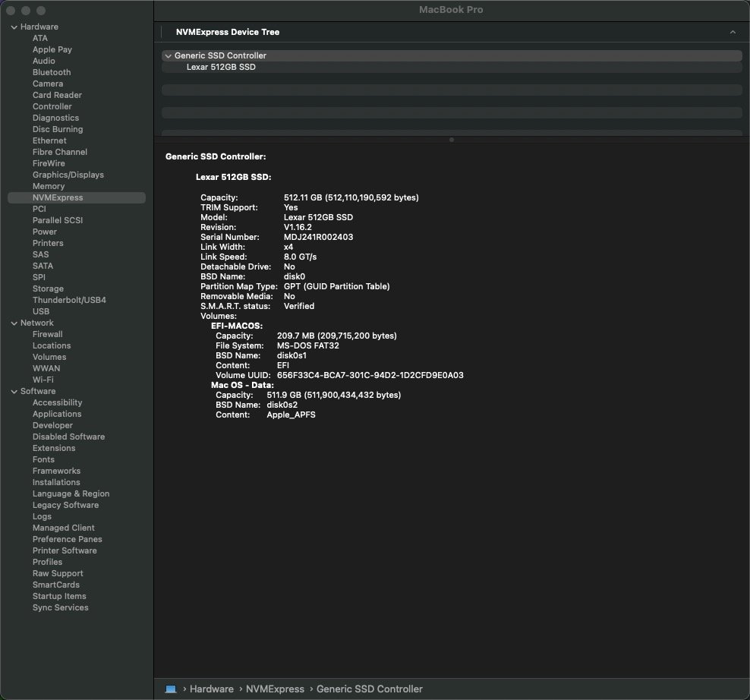Open Legacy Software category
Image resolution: width=750 pixels, height=700 pixels.
[65, 506]
